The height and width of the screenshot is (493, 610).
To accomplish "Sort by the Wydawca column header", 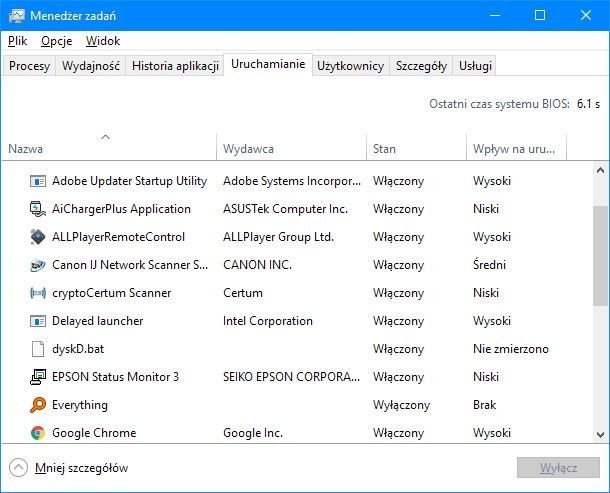I will click(291, 149).
